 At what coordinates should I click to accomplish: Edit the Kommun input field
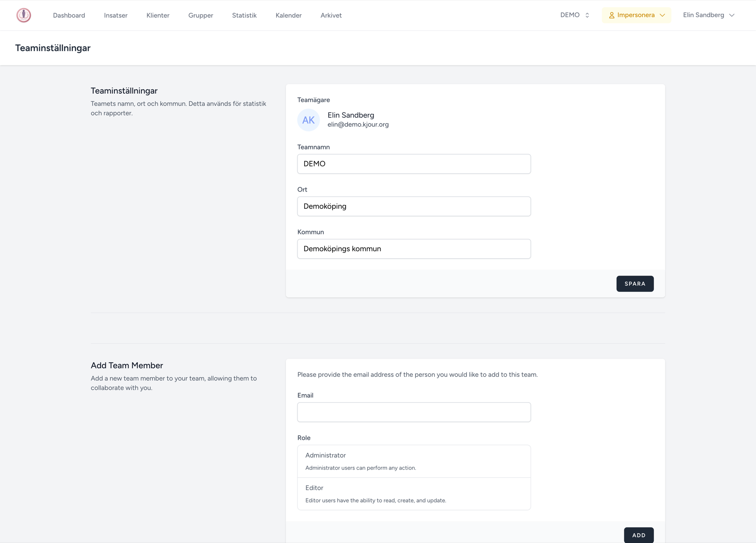[x=414, y=249]
